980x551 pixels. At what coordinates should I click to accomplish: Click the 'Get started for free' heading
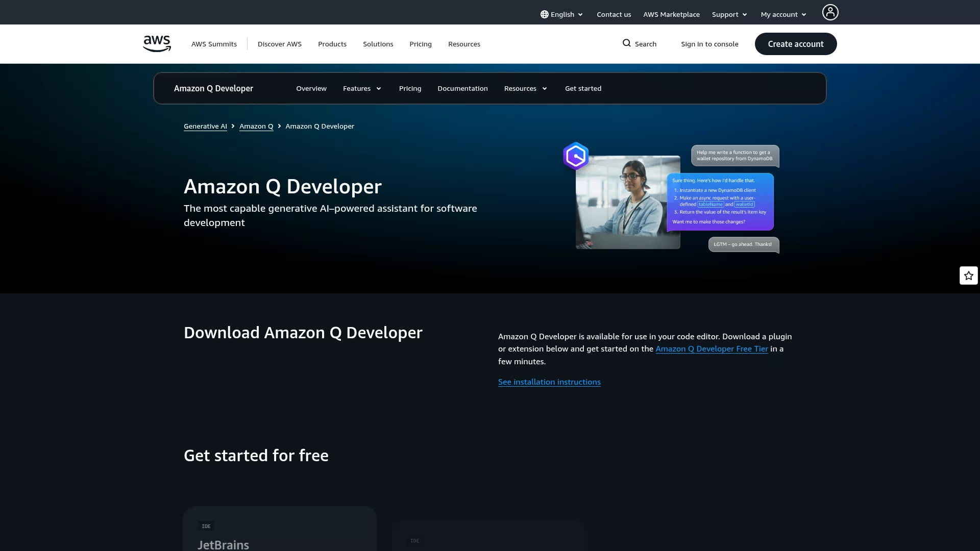pos(256,456)
